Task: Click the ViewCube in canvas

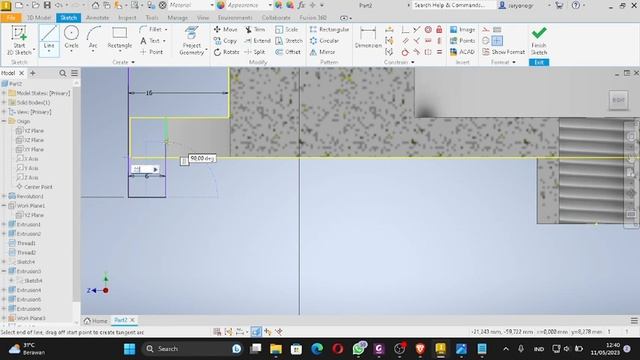Action: click(x=618, y=100)
